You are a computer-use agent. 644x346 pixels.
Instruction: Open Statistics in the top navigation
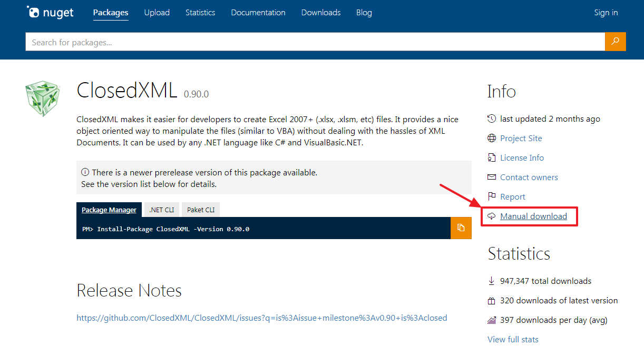click(x=200, y=13)
